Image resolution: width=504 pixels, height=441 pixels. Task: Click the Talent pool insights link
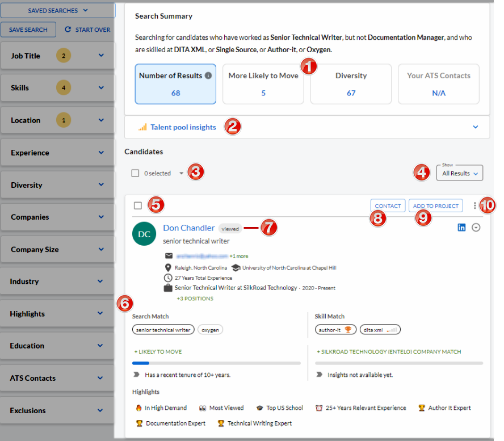point(183,127)
